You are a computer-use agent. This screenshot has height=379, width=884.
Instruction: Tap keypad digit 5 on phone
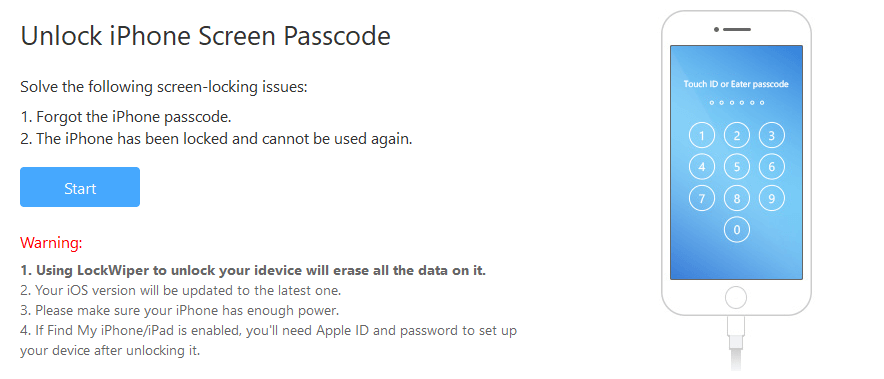736,167
